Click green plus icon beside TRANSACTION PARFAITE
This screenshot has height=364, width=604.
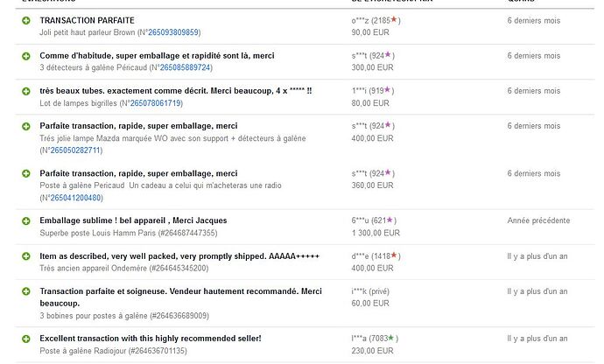(x=26, y=20)
